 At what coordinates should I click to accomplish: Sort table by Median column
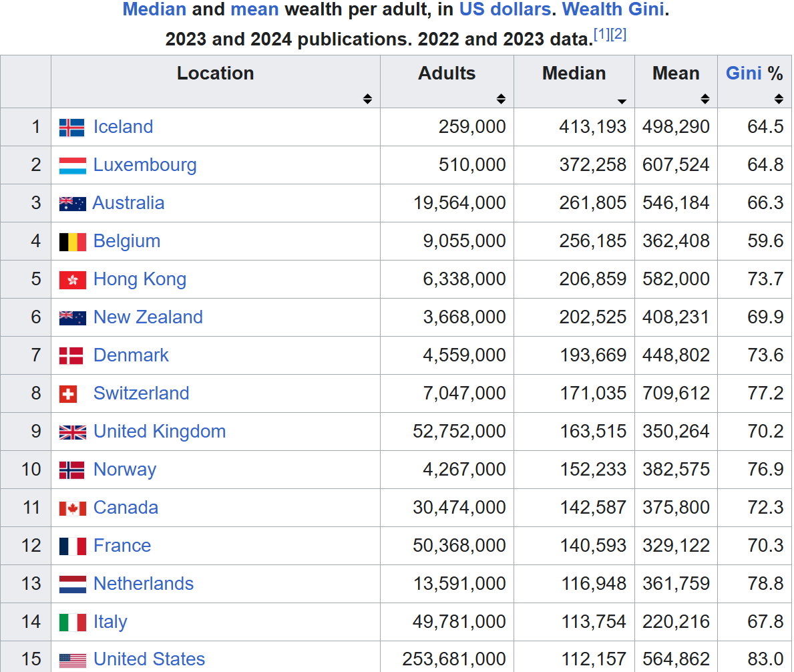(622, 102)
